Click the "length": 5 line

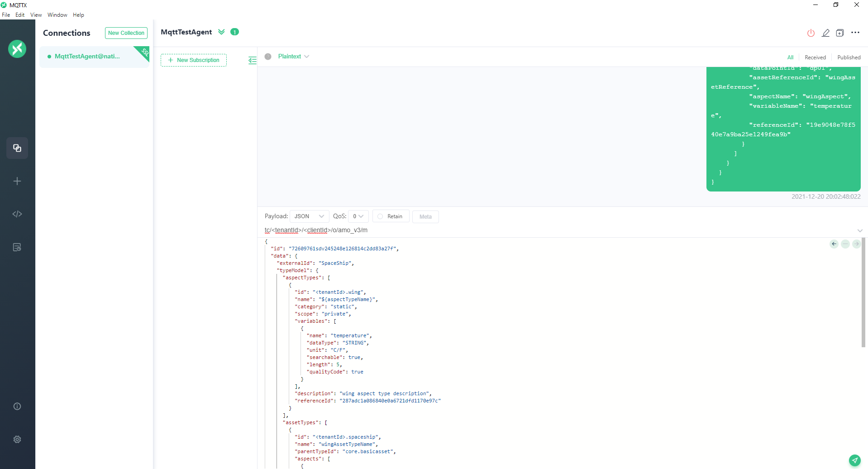pos(324,364)
